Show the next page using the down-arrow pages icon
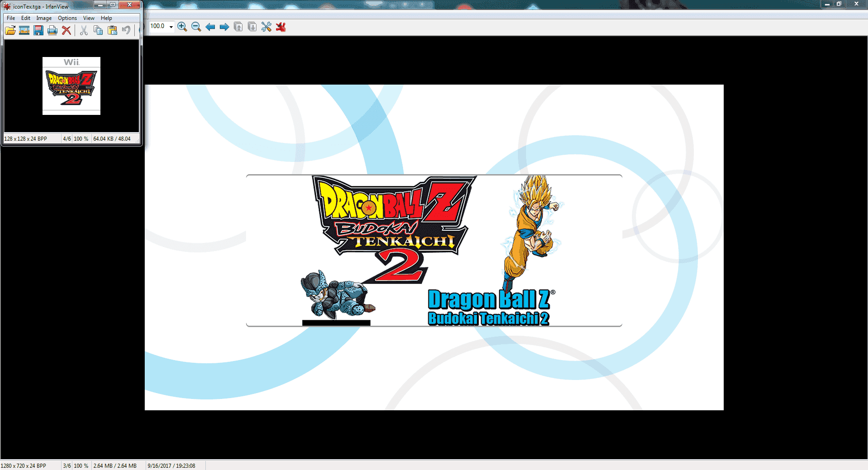This screenshot has height=470, width=868. [252, 27]
